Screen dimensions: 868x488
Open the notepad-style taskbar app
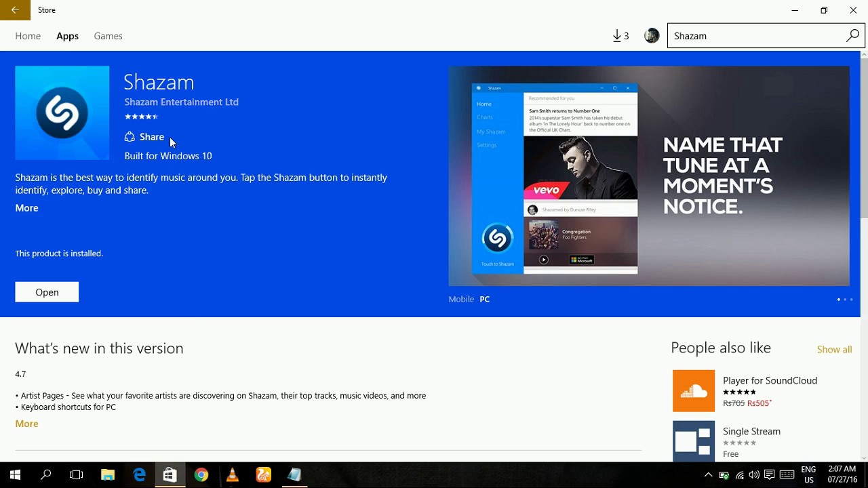pos(294,475)
